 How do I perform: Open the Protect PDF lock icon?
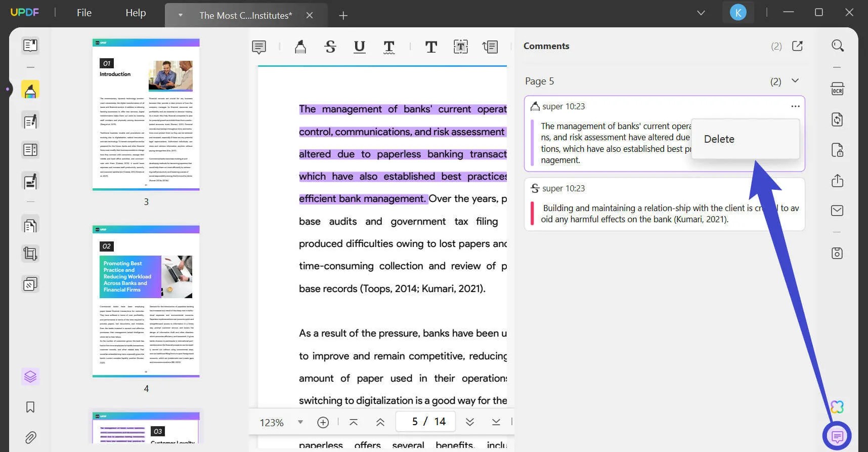[838, 150]
